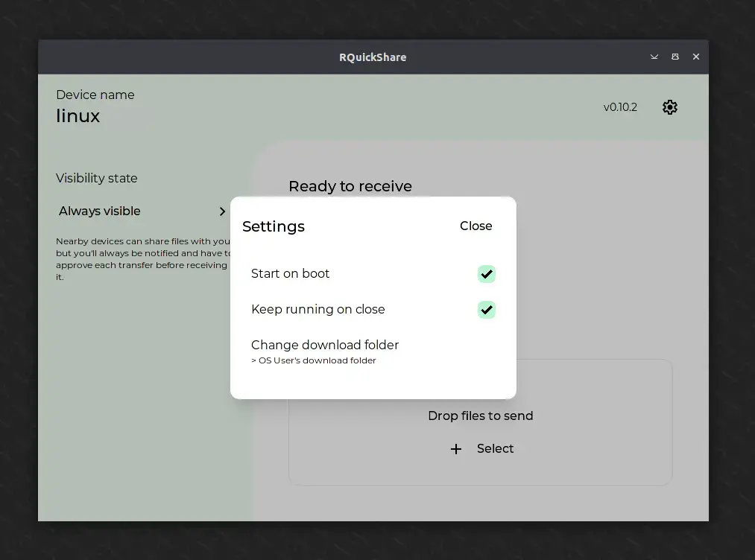Click the Keep running on close label

coord(318,309)
